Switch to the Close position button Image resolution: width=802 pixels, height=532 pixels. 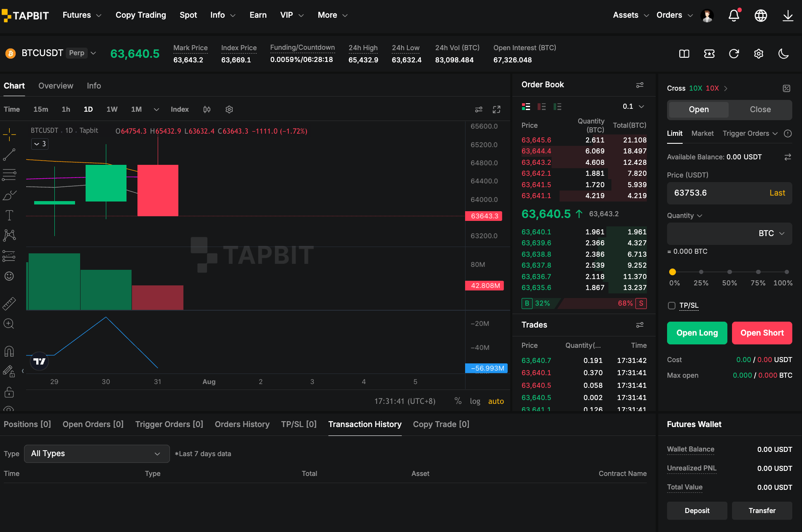tap(760, 110)
